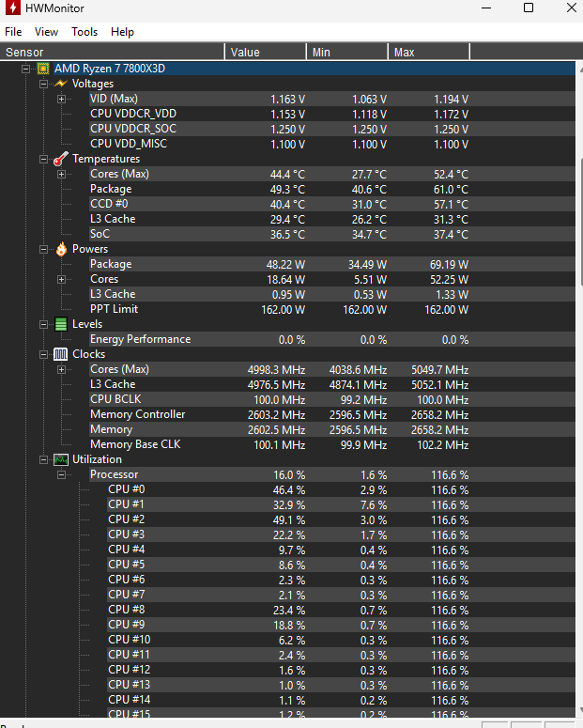Image resolution: width=583 pixels, height=728 pixels.
Task: Collapse the Voltages section
Action: (43, 84)
